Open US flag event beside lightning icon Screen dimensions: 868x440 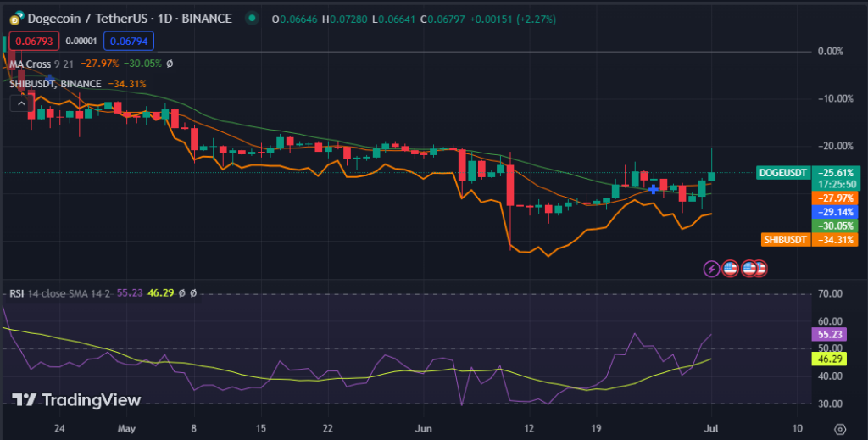click(x=730, y=269)
